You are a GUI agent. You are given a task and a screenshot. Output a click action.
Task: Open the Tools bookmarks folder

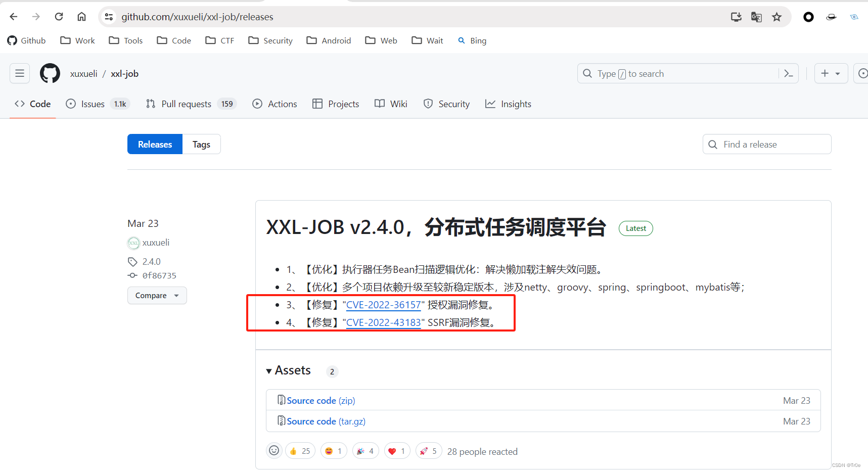point(126,40)
